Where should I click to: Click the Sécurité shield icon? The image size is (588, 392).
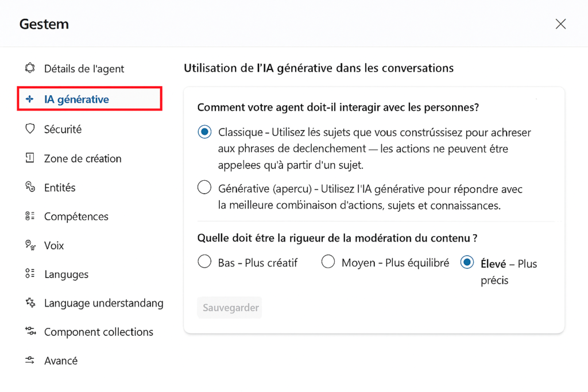[x=30, y=129]
